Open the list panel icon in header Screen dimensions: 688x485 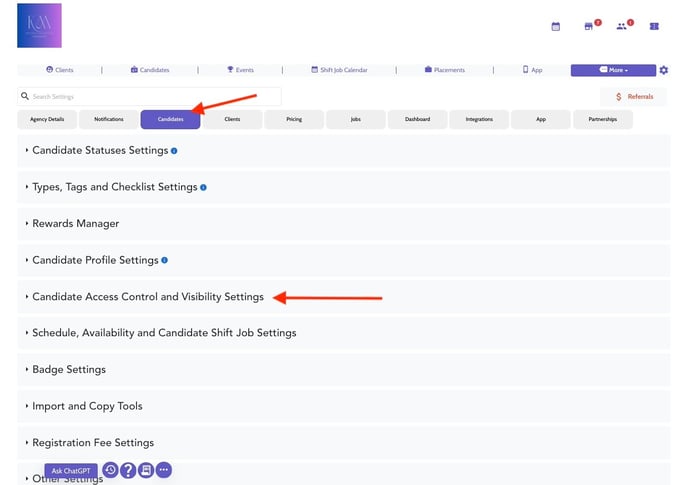pos(654,26)
